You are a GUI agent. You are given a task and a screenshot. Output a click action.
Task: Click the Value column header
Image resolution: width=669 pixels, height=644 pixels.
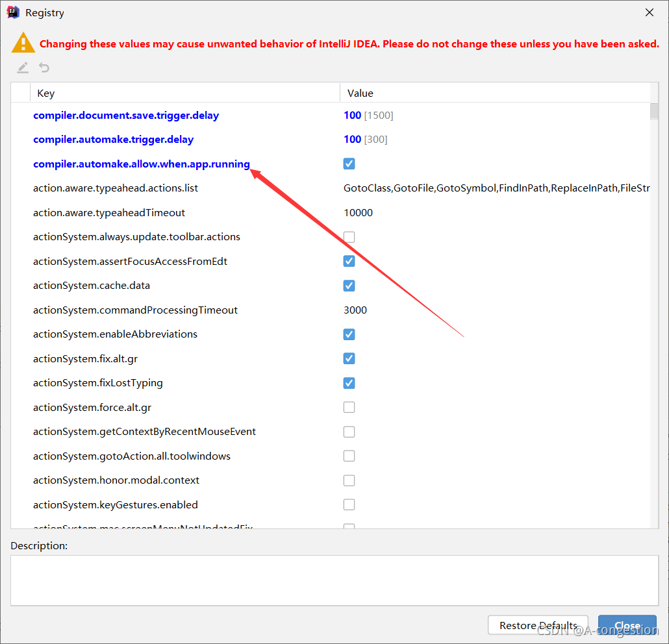495,93
